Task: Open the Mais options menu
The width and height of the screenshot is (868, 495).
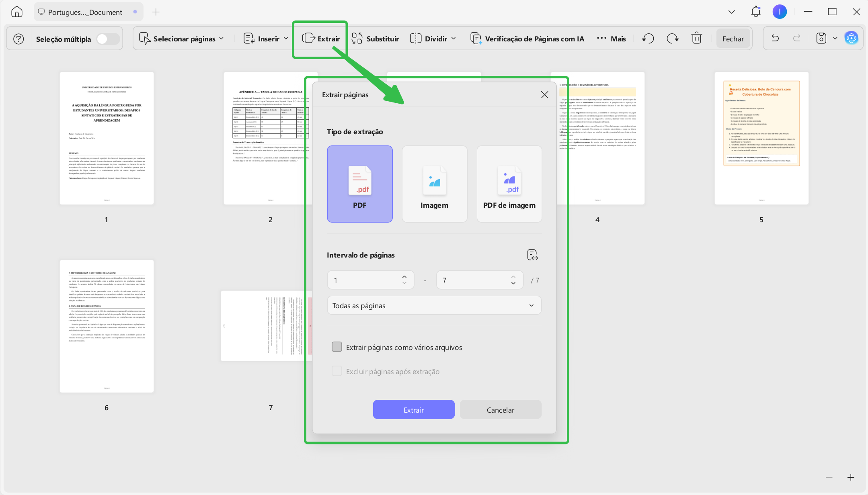Action: tap(611, 39)
